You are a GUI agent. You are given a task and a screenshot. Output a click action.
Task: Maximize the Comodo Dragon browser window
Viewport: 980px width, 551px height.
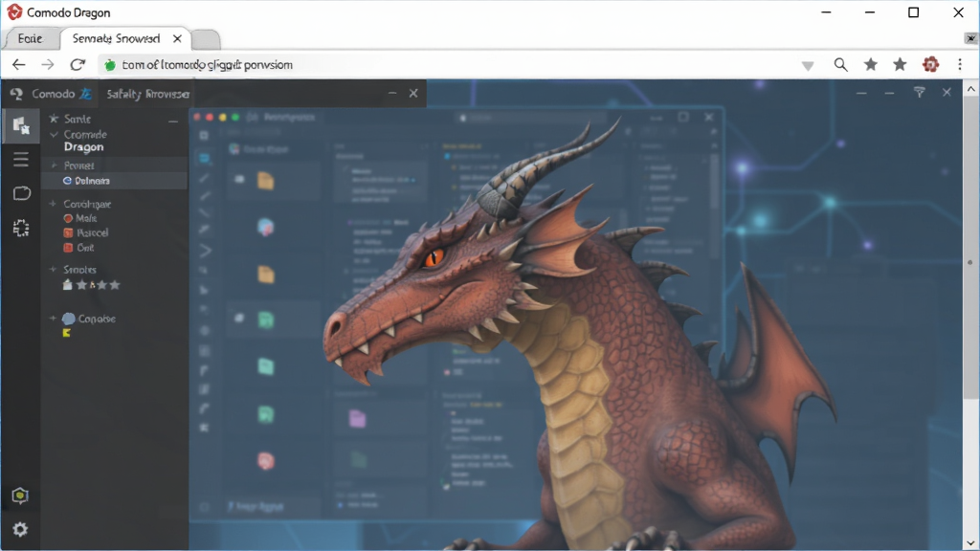(x=914, y=12)
